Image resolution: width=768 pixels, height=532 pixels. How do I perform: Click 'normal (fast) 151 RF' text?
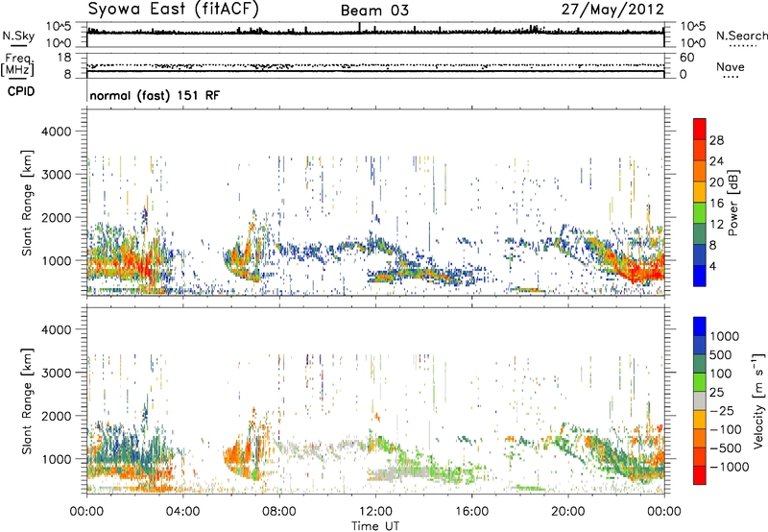[155, 95]
